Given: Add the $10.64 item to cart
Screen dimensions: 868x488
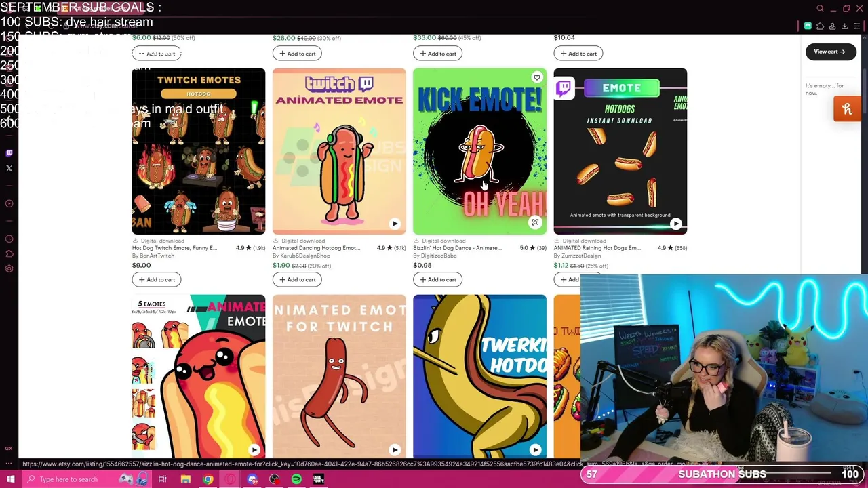Looking at the screenshot, I should 578,54.
